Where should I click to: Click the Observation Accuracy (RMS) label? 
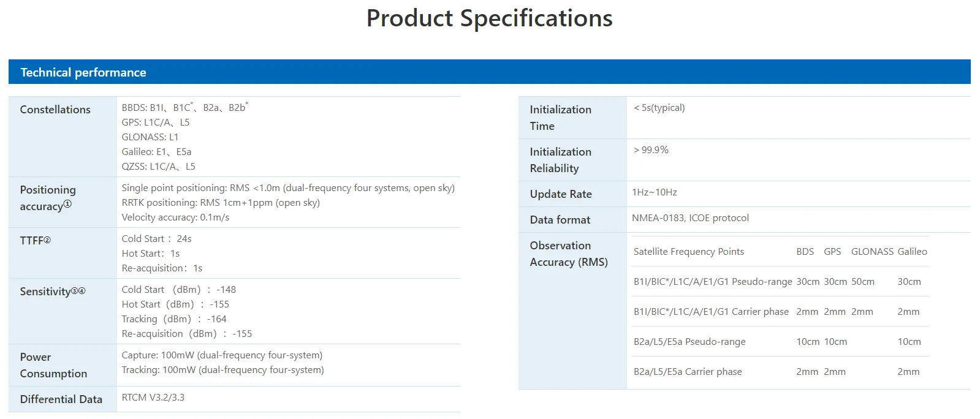[x=568, y=254]
